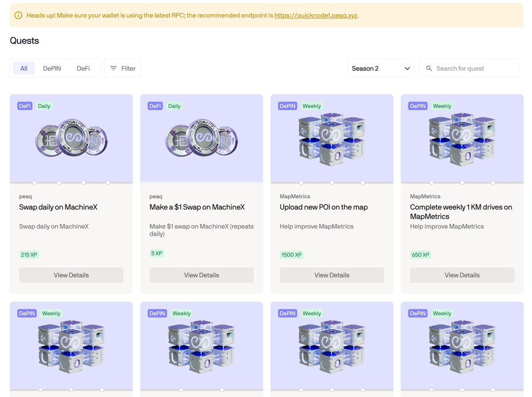Expand the Season 2 dropdown chevron
Viewport: 532px width, 397px height.
coord(407,68)
